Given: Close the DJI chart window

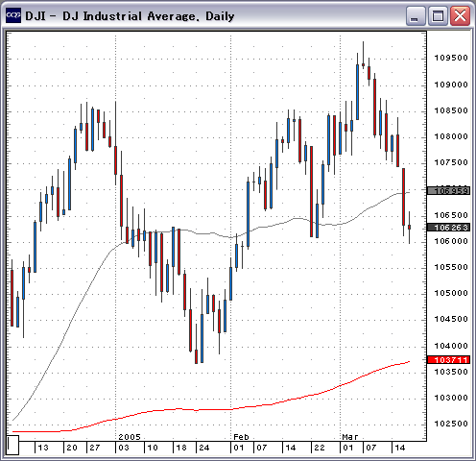Looking at the screenshot, I should coord(460,15).
